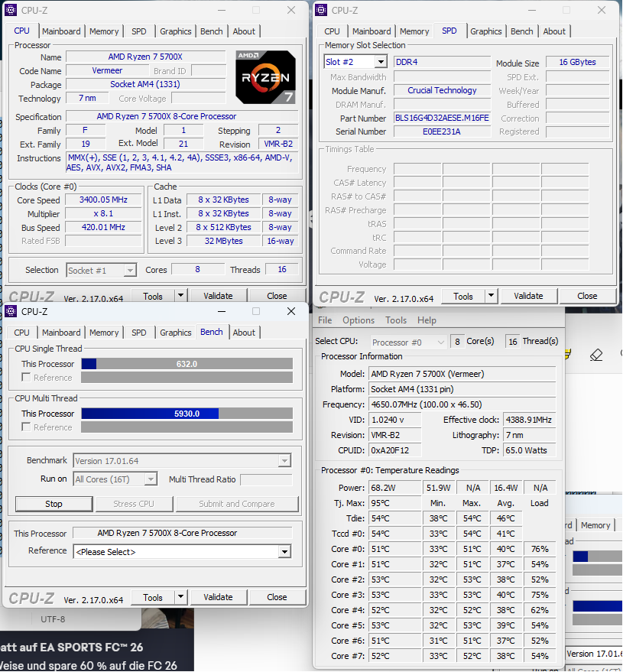
Task: Click CPU-Z app icon in SPD window title bar
Action: (321, 10)
